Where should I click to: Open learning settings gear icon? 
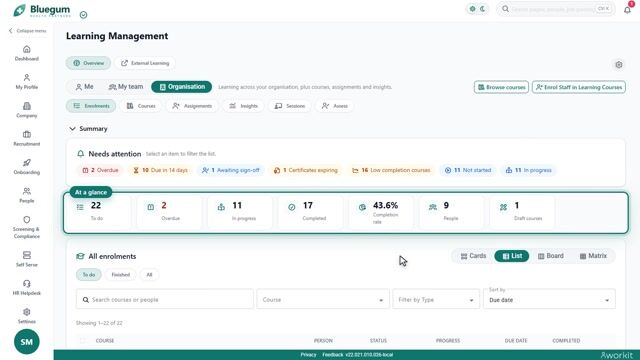coord(619,64)
